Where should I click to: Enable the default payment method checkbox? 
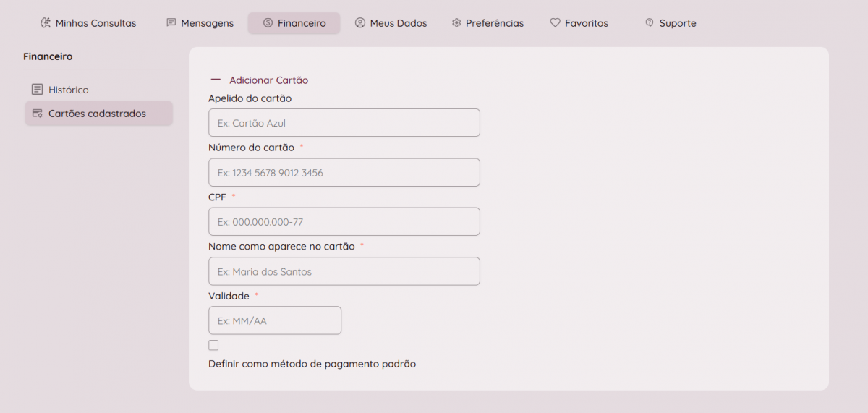point(213,346)
